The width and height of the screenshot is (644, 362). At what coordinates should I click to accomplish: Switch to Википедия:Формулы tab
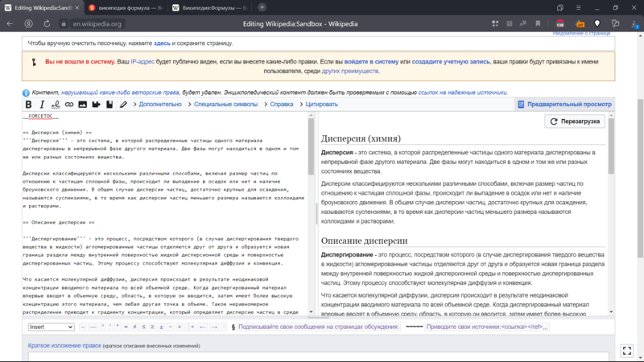210,8
